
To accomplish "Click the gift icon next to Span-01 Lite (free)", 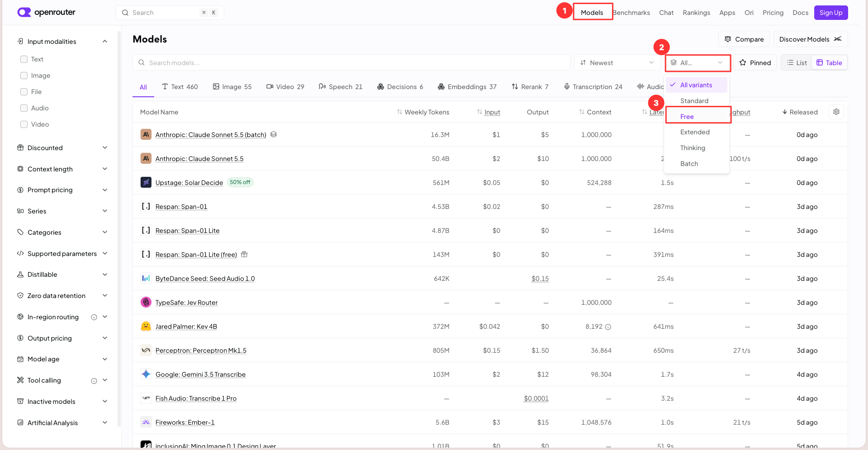I will (x=244, y=254).
